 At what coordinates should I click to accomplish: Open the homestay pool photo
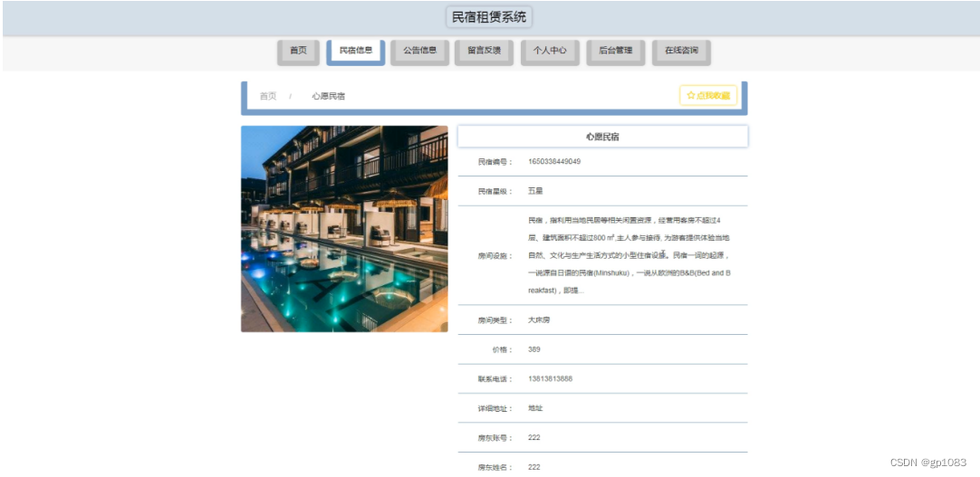click(x=344, y=228)
